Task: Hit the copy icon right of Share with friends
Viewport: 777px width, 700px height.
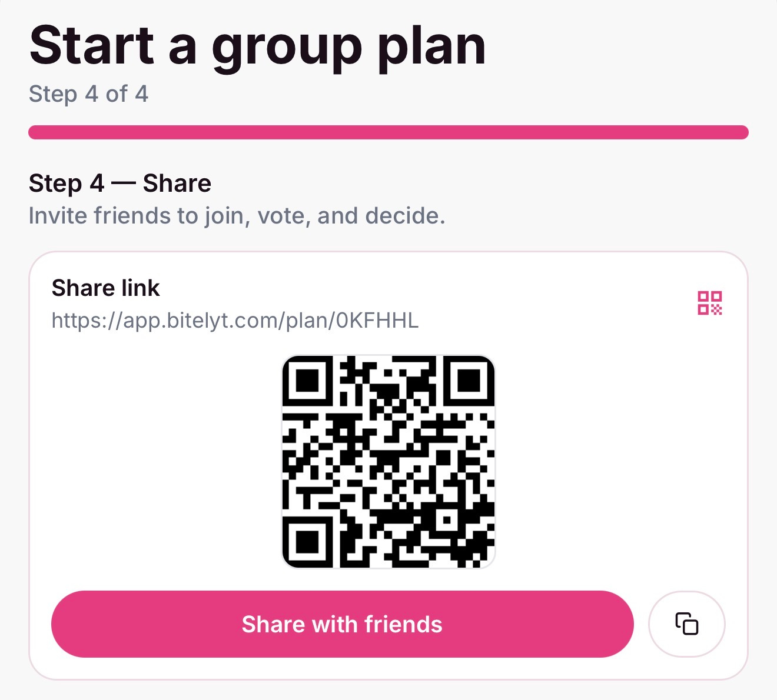Action: pos(686,624)
